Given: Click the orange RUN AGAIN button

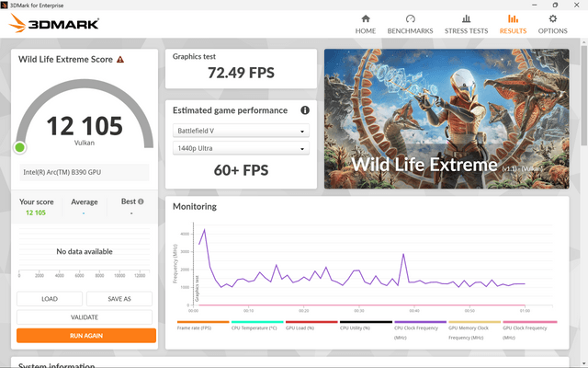Looking at the screenshot, I should point(86,336).
